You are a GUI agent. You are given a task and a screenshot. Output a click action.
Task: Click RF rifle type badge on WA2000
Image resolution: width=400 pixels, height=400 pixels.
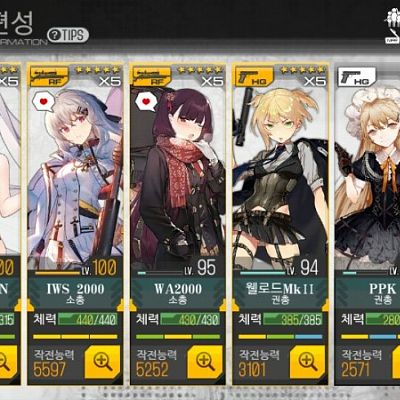point(152,76)
